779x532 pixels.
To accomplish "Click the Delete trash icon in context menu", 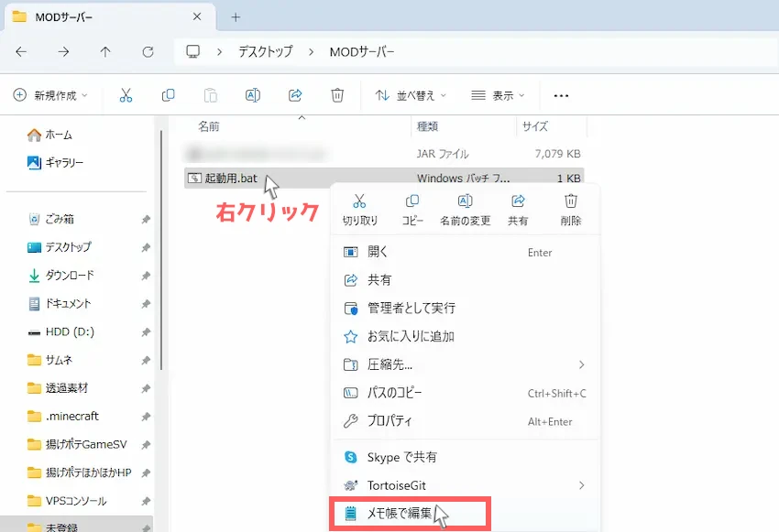I will coord(570,202).
